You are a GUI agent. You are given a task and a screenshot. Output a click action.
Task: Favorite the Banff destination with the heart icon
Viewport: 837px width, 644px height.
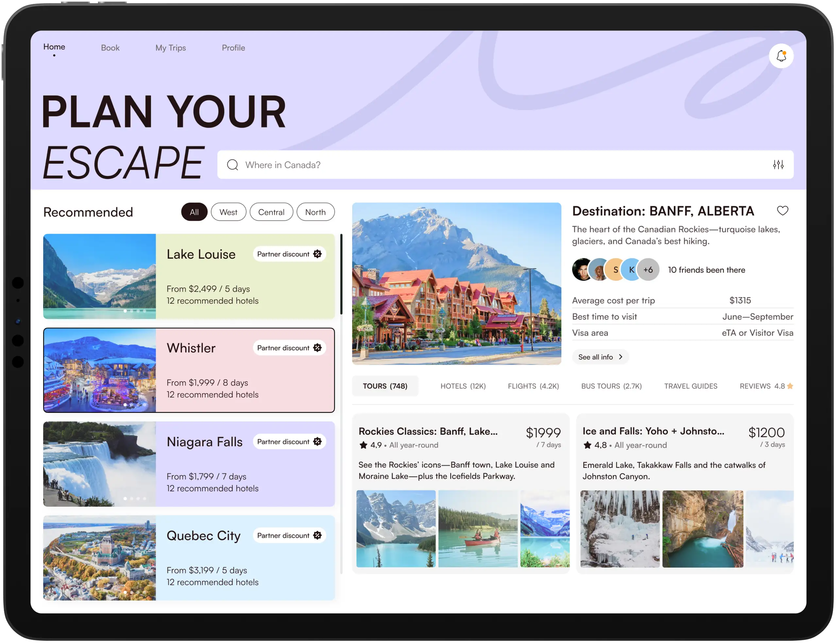tap(783, 210)
